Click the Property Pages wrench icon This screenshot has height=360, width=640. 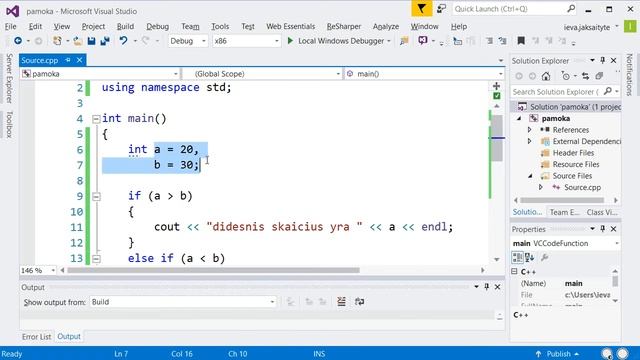[544, 257]
